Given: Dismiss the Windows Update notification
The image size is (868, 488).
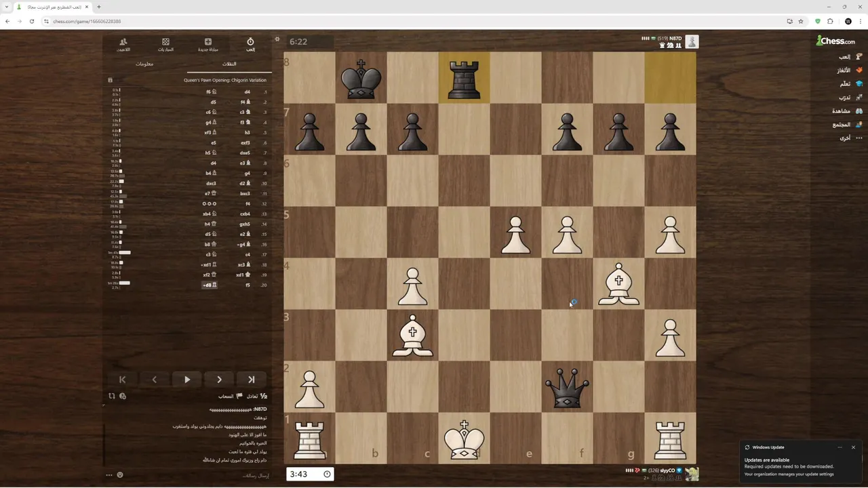Looking at the screenshot, I should tap(853, 447).
